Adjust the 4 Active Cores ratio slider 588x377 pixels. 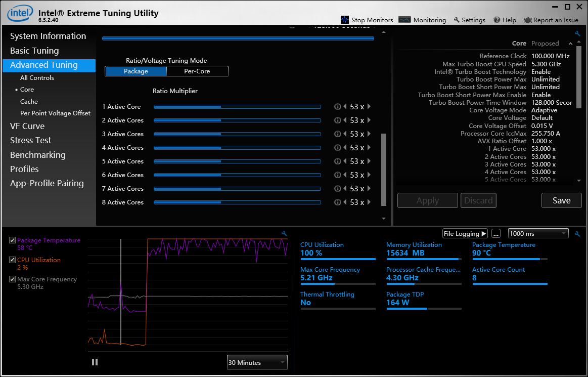pyautogui.click(x=237, y=148)
